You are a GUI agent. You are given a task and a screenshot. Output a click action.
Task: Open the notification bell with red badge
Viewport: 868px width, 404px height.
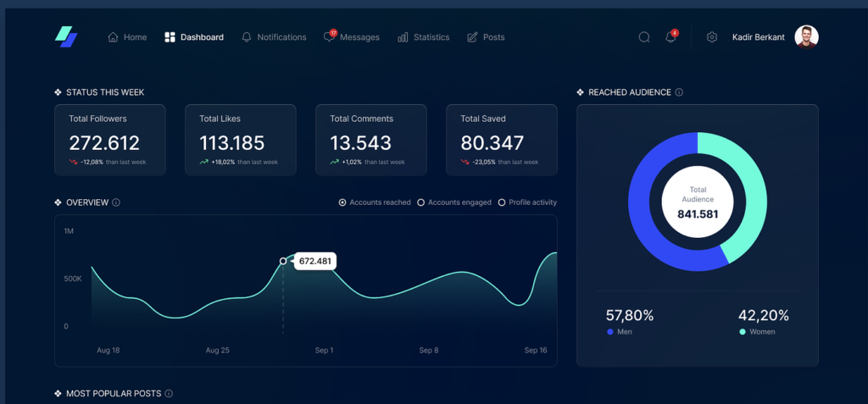point(670,37)
